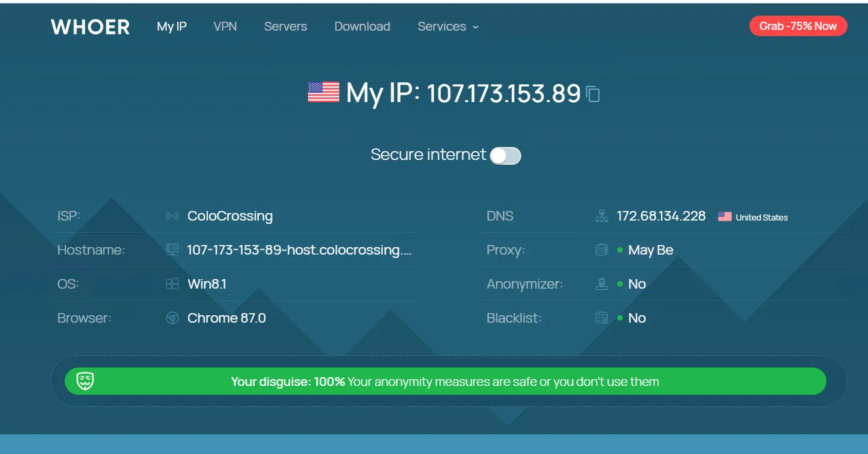Click the truncated hostname colocrossing text
The image size is (868, 454).
tap(300, 250)
